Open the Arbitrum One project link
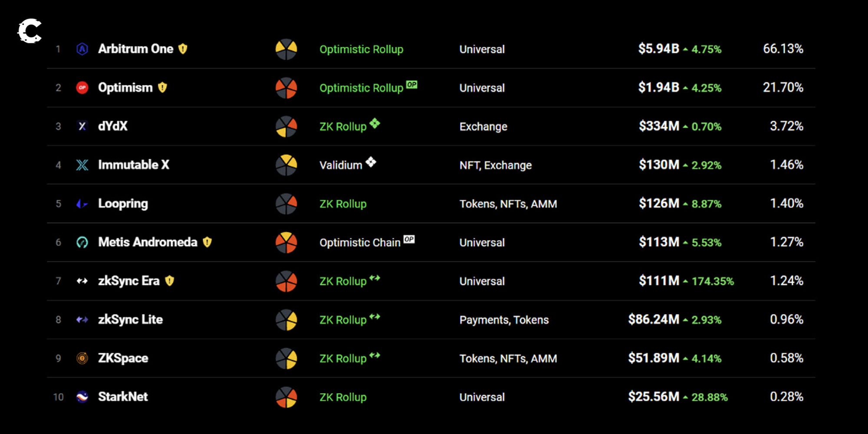 coord(135,49)
